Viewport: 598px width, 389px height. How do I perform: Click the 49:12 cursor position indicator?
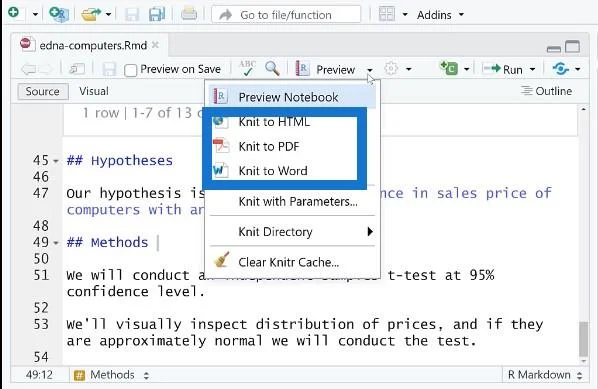click(39, 375)
